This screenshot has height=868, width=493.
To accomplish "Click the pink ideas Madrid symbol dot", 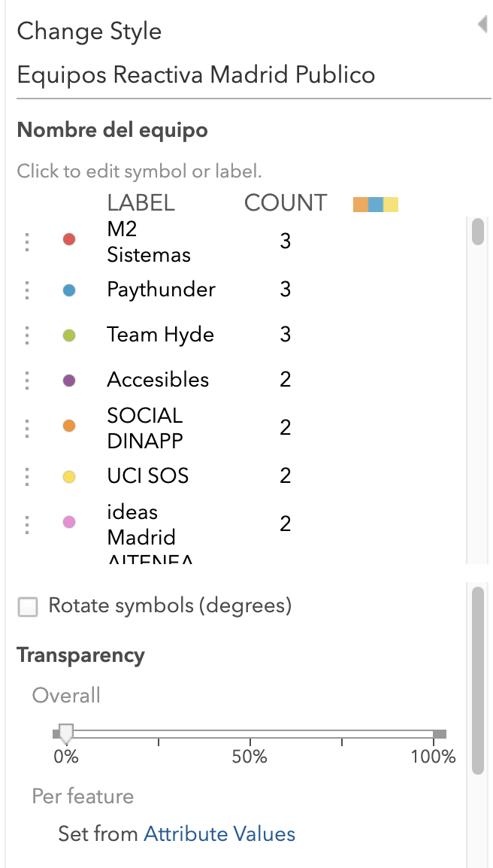I will (x=69, y=522).
